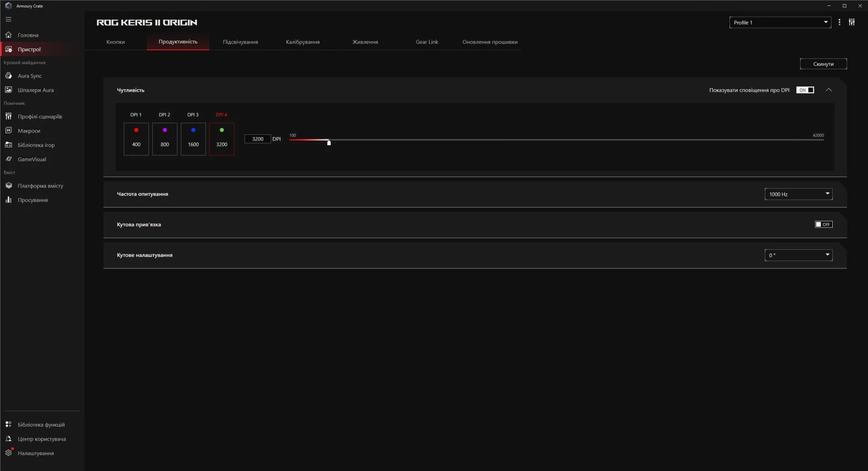
Task: Switch to the Підсвічування tab
Action: (x=241, y=42)
